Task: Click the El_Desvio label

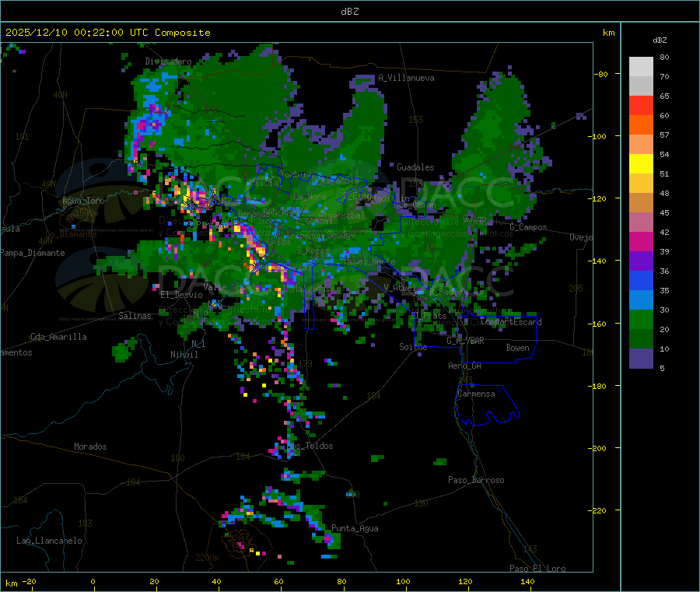Action: (x=182, y=295)
